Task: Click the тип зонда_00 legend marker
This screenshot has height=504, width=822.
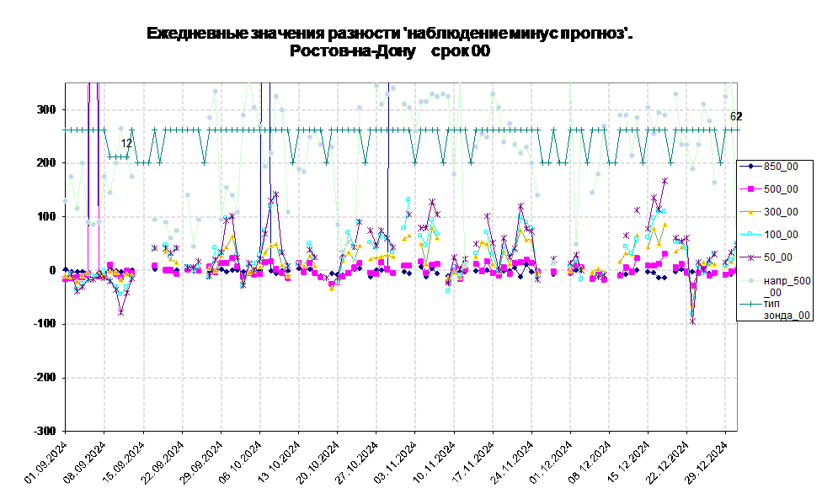Action: click(x=750, y=304)
